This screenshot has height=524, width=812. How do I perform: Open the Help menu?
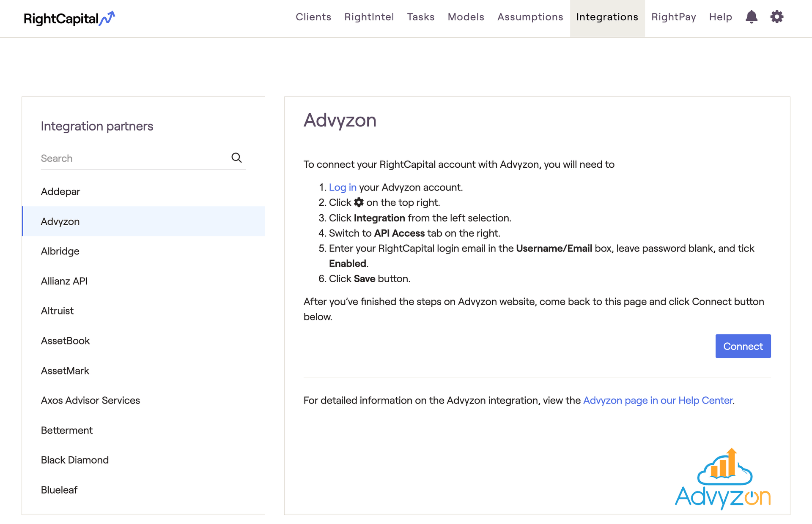(x=720, y=17)
